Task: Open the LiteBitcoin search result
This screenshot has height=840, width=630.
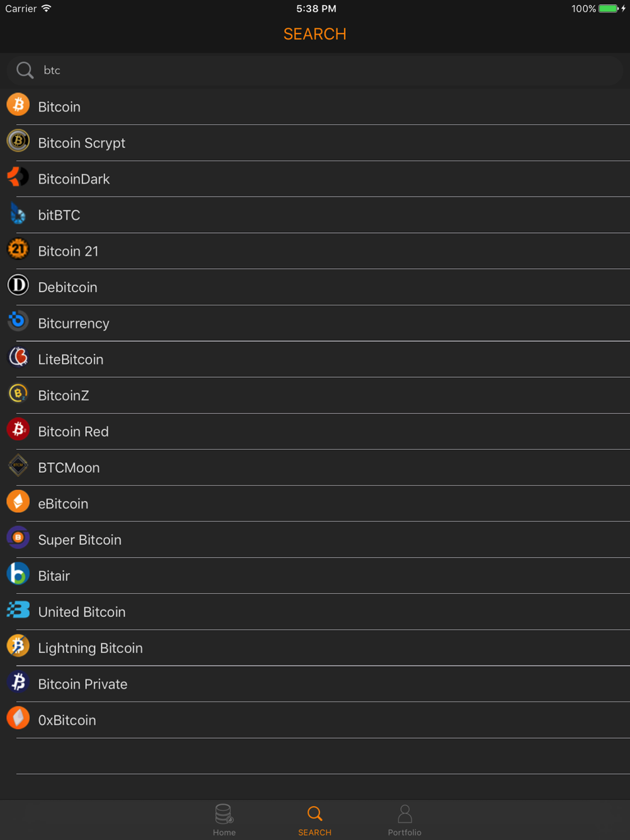Action: pos(315,359)
